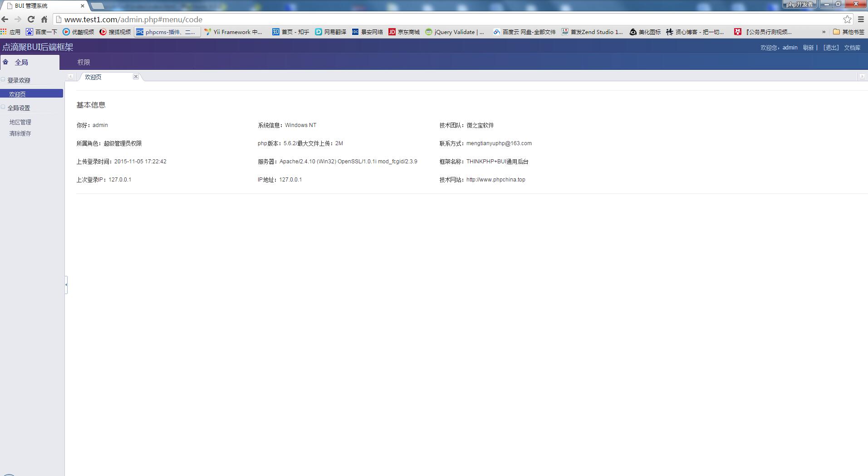Open the Chrome menu hamburger icon
This screenshot has height=476, width=868.
(861, 19)
